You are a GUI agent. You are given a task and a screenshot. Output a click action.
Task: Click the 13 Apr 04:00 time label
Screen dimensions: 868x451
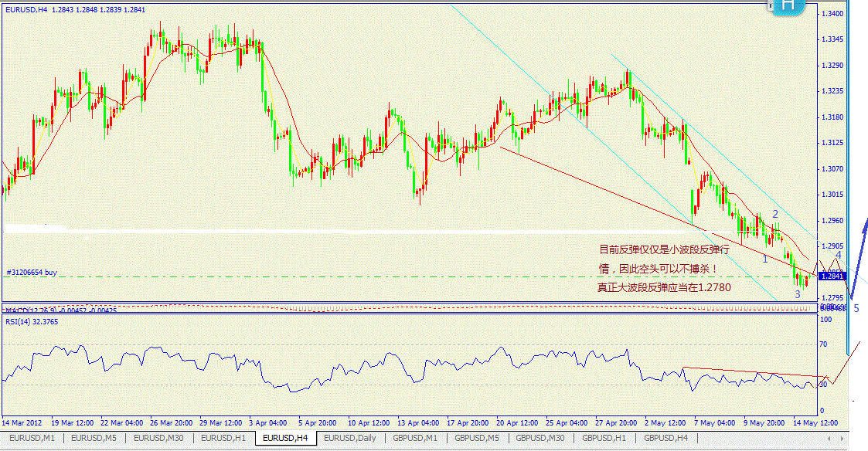tap(418, 422)
